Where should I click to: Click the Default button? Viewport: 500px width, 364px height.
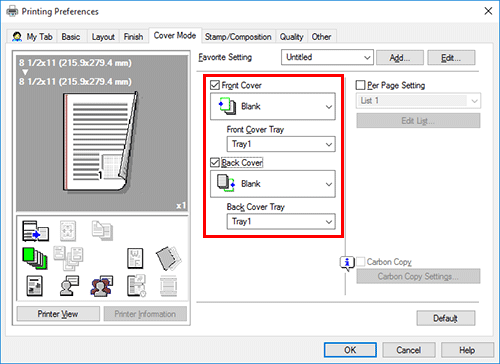(446, 318)
